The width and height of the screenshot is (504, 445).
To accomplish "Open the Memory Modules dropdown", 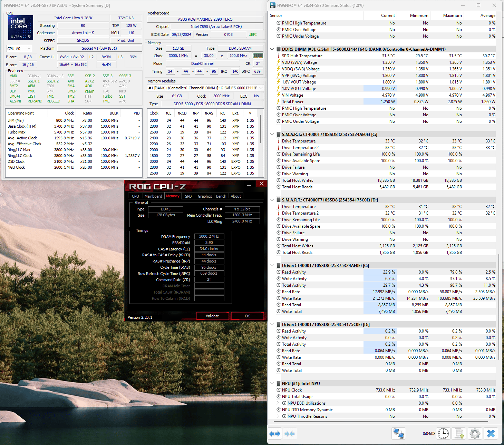I will [x=205, y=88].
